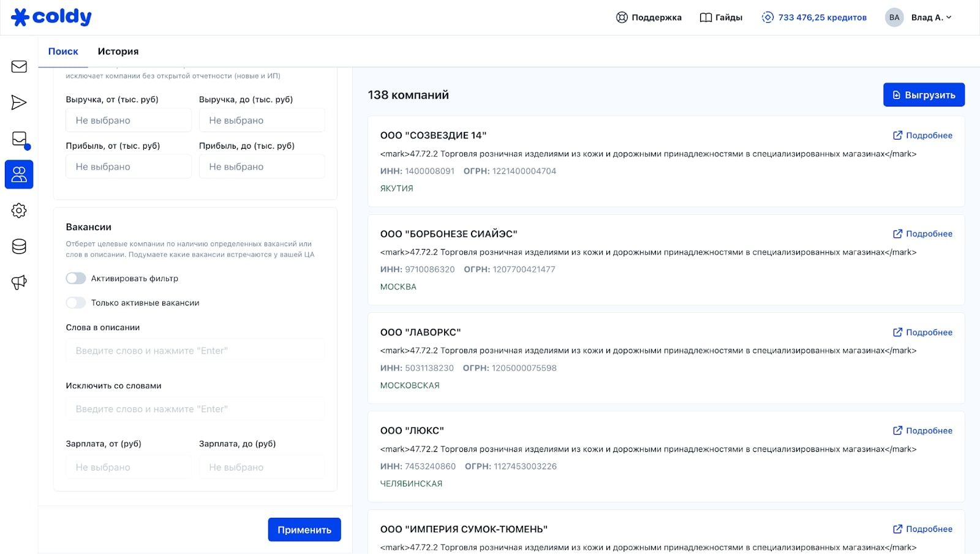Viewport: 980px width, 554px height.
Task: Open Подробнее for ООО "ЛАВОРКС"
Action: 922,332
